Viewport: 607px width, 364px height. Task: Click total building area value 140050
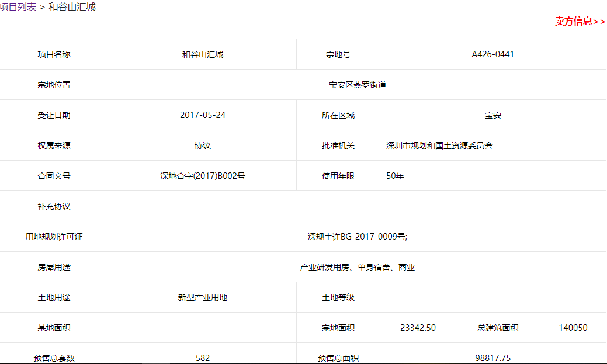point(573,328)
